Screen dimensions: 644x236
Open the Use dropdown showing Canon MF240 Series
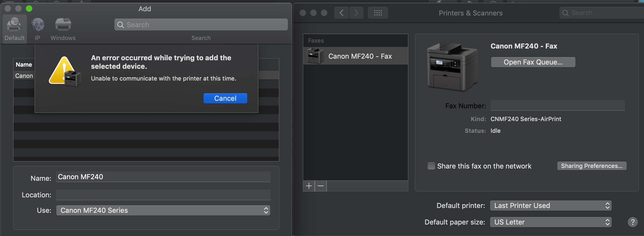[x=163, y=210]
